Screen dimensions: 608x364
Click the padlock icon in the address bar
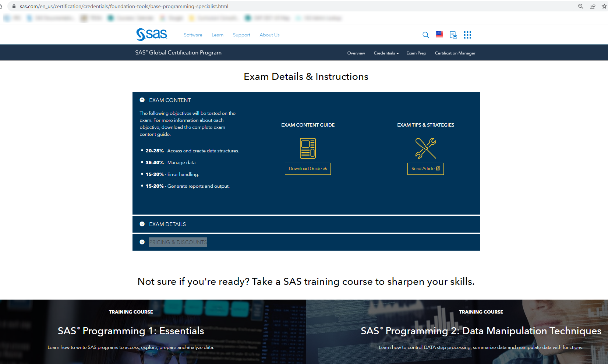[x=14, y=6]
